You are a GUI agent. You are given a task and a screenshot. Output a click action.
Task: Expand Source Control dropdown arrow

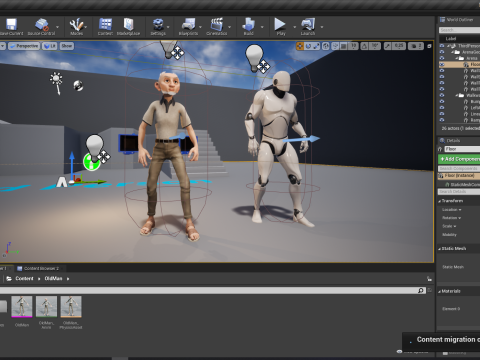tap(57, 27)
